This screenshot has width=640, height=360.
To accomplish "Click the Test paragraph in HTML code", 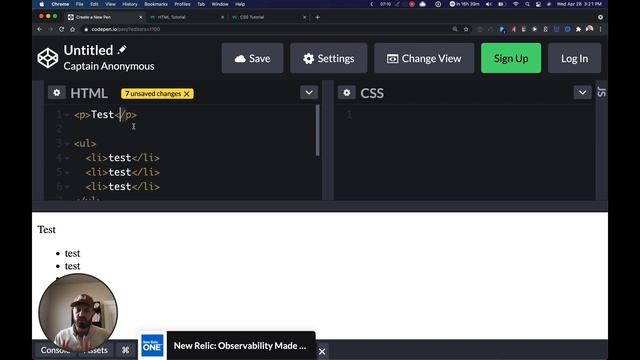I will tap(105, 115).
